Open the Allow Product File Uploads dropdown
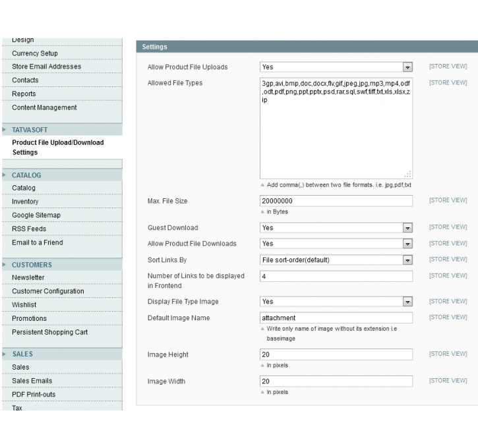This screenshot has height=448, width=478. [336, 67]
